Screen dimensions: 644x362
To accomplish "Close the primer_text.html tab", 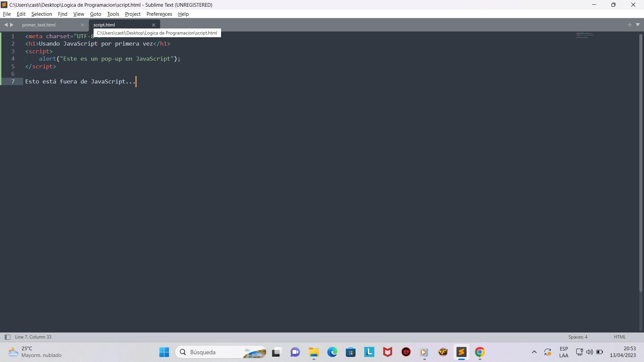I will coord(82,25).
